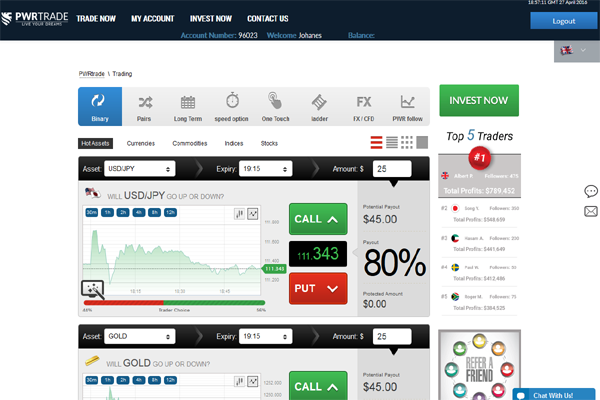Set GOLD chart to 12h timeframe
This screenshot has width=600, height=400.
coord(170,380)
